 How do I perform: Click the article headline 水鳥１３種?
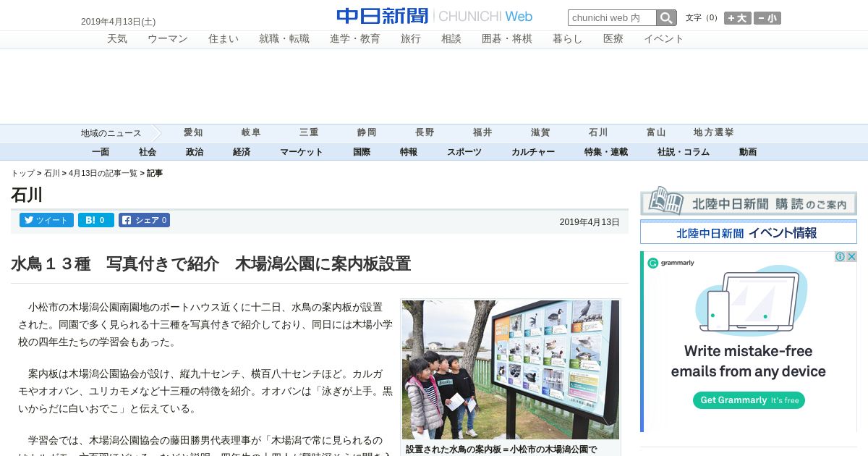click(210, 264)
